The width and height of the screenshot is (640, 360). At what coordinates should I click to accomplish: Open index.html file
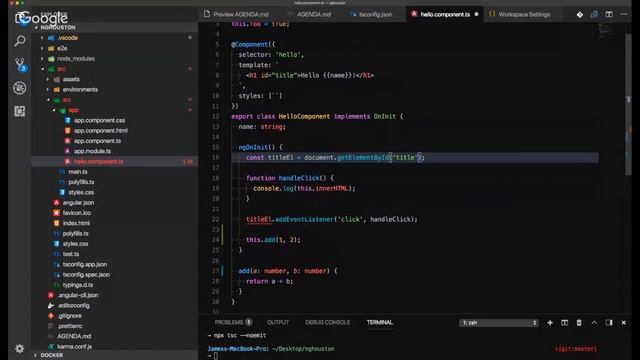[x=76, y=223]
